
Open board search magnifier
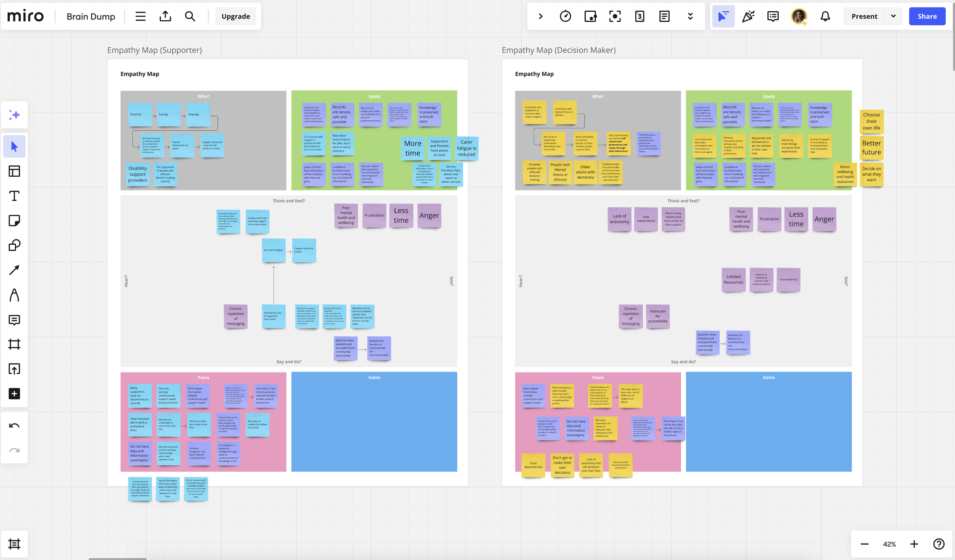pos(190,16)
